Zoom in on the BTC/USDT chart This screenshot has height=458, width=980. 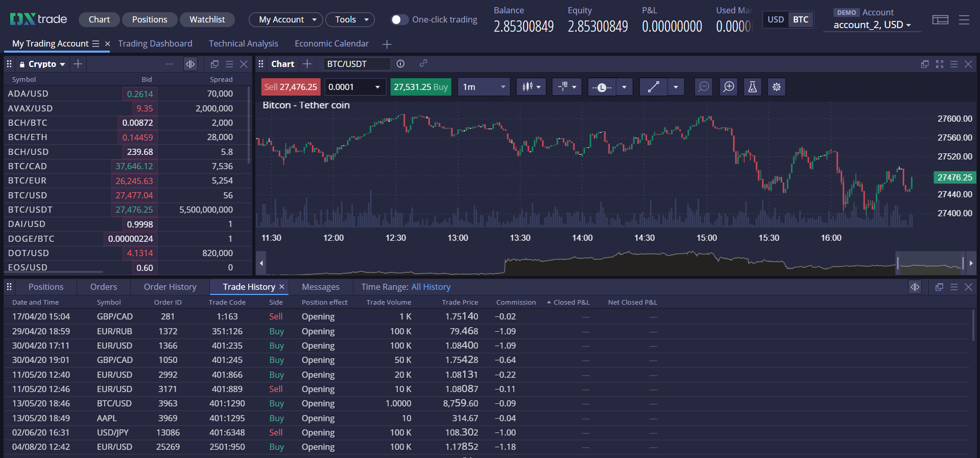point(728,87)
